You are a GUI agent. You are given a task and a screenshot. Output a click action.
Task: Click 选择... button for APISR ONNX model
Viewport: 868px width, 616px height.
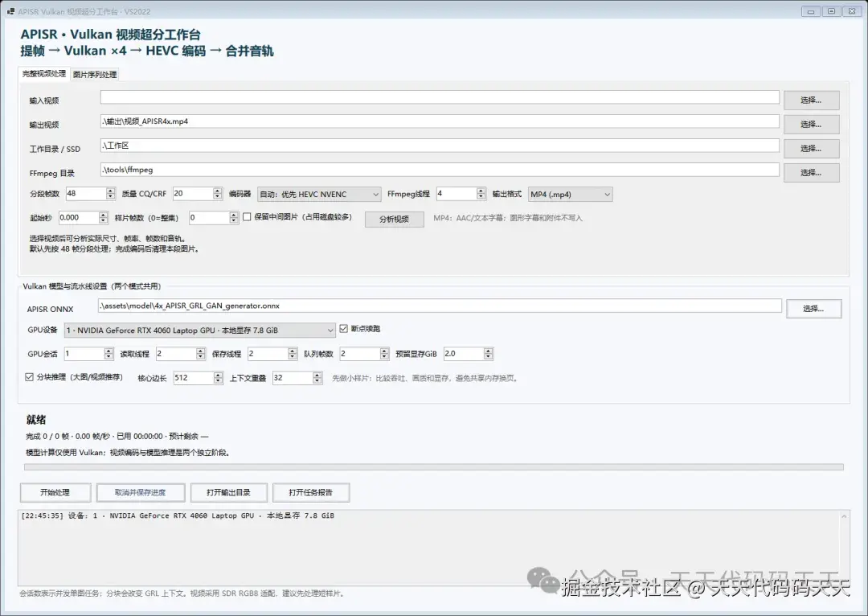(x=813, y=309)
